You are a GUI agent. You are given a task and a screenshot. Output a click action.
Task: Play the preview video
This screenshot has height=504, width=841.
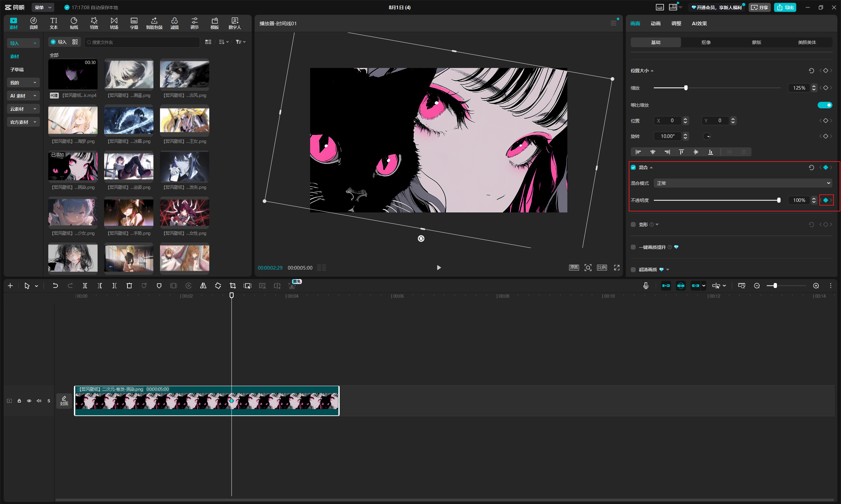[x=439, y=268]
